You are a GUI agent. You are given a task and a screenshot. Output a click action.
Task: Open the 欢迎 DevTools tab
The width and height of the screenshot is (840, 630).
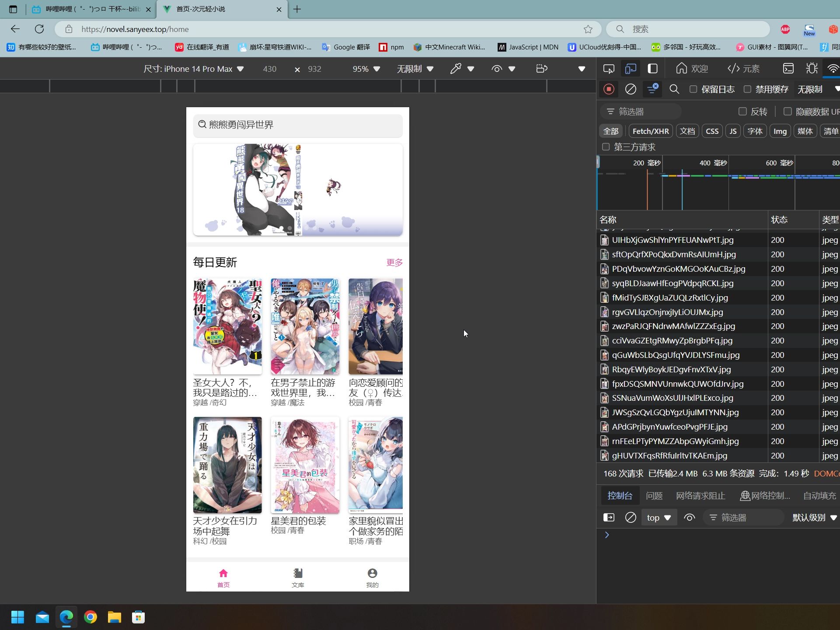pyautogui.click(x=692, y=69)
